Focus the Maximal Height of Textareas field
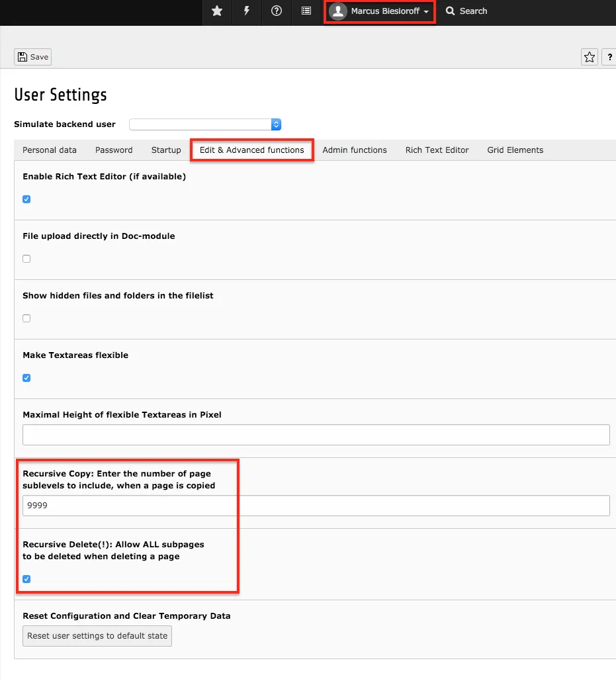Viewport: 616px width, 681px height. [316, 435]
